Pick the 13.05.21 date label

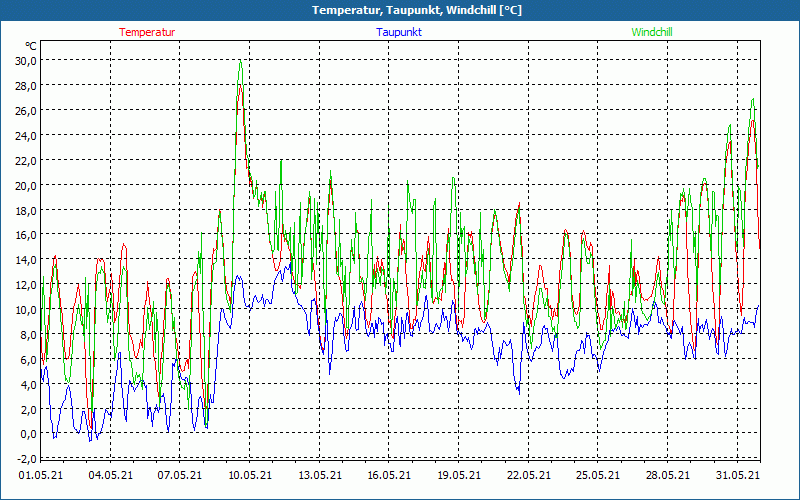click(x=319, y=476)
